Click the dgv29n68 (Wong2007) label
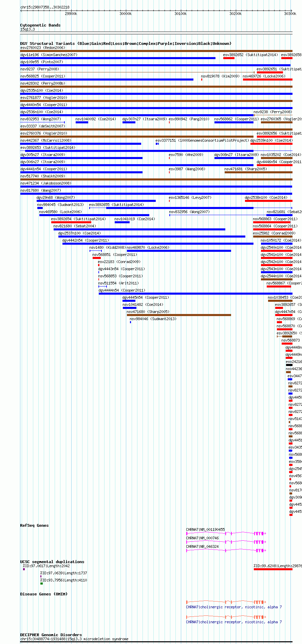302x644 pixels. (x=56, y=197)
